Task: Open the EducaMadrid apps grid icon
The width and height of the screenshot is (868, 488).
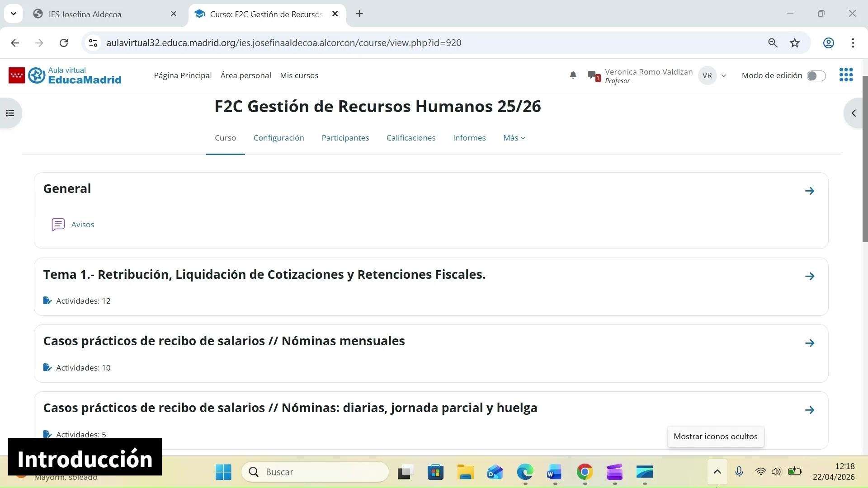Action: tap(846, 75)
